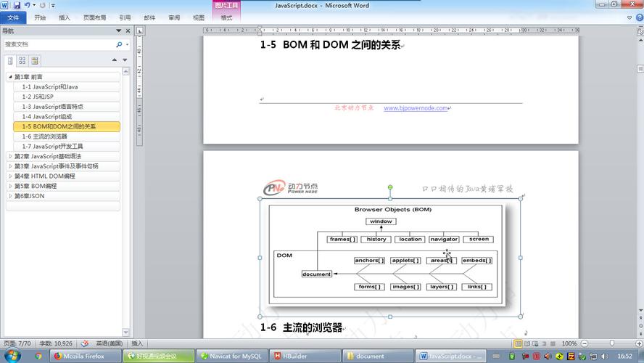Open navigation pane options dropdown arrow

point(119,30)
